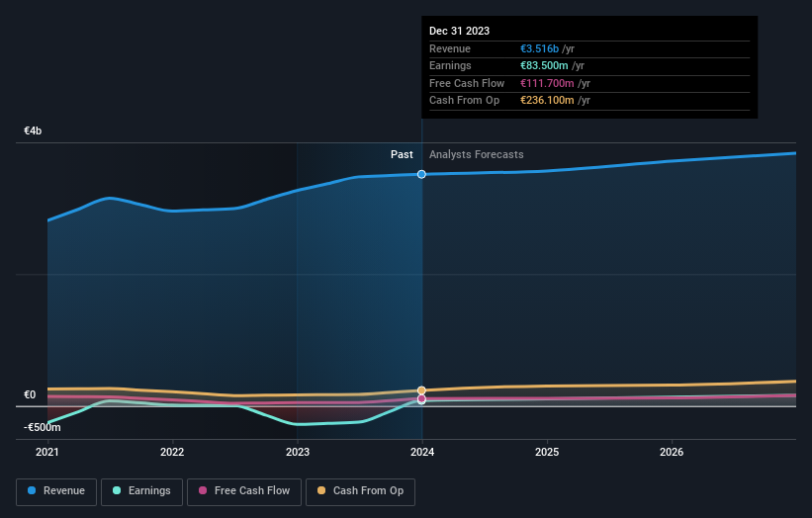The height and width of the screenshot is (518, 812).
Task: Click the 2024 x-axis label
Action: tap(422, 452)
